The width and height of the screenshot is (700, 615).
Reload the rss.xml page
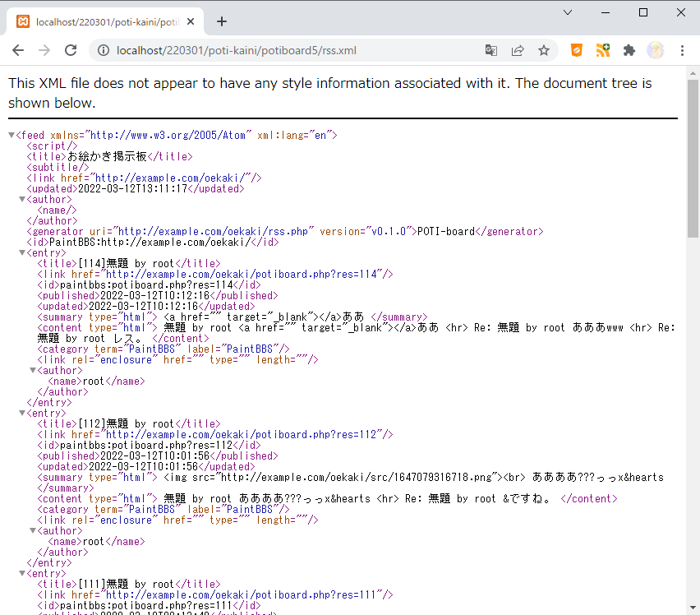point(71,50)
